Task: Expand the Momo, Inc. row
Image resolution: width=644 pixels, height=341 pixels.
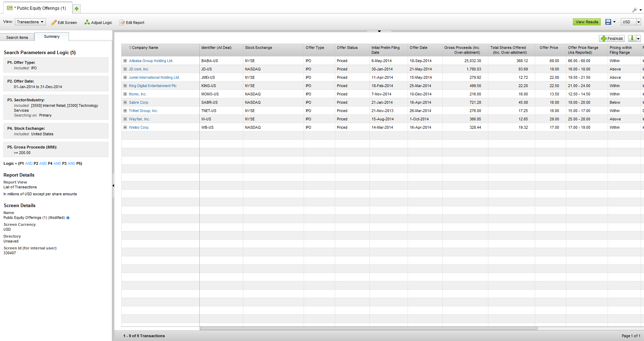Action: (x=125, y=94)
